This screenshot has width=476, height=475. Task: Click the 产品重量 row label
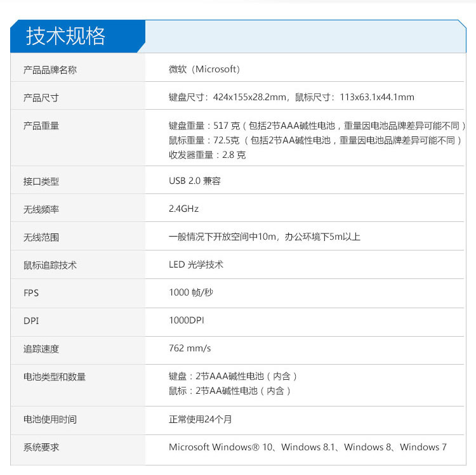[x=41, y=126]
